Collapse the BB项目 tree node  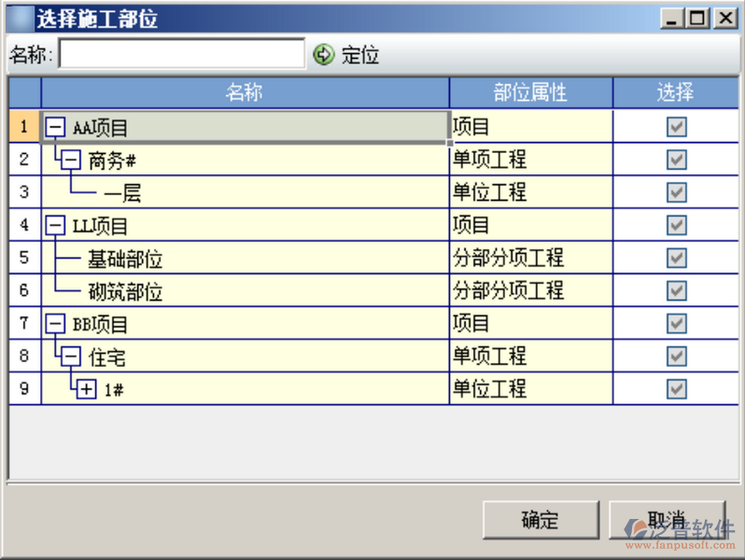coord(55,324)
